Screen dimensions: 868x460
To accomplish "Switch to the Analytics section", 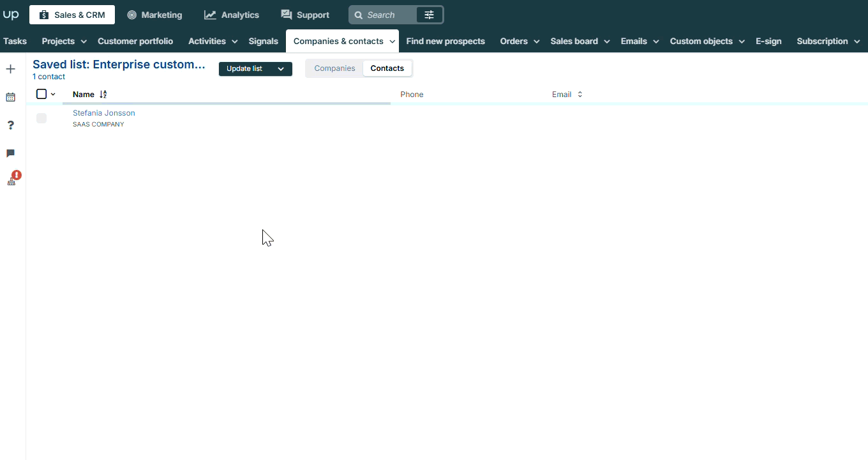I will (x=232, y=15).
